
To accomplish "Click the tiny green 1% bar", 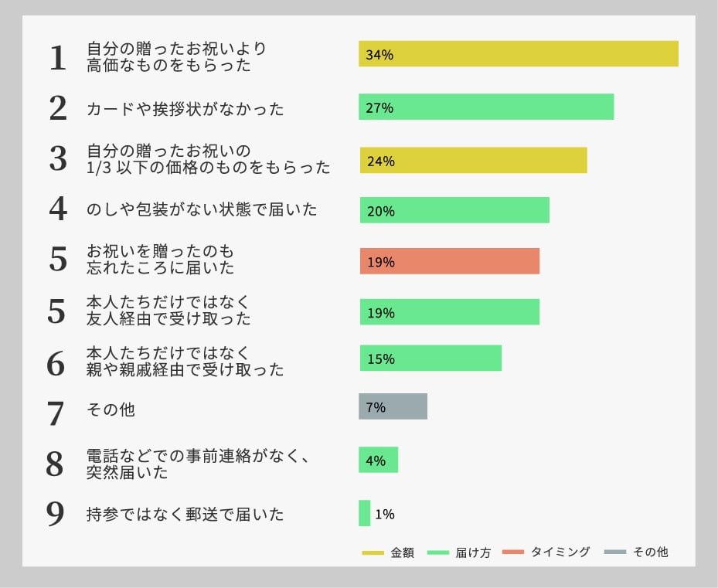I will coord(364,513).
